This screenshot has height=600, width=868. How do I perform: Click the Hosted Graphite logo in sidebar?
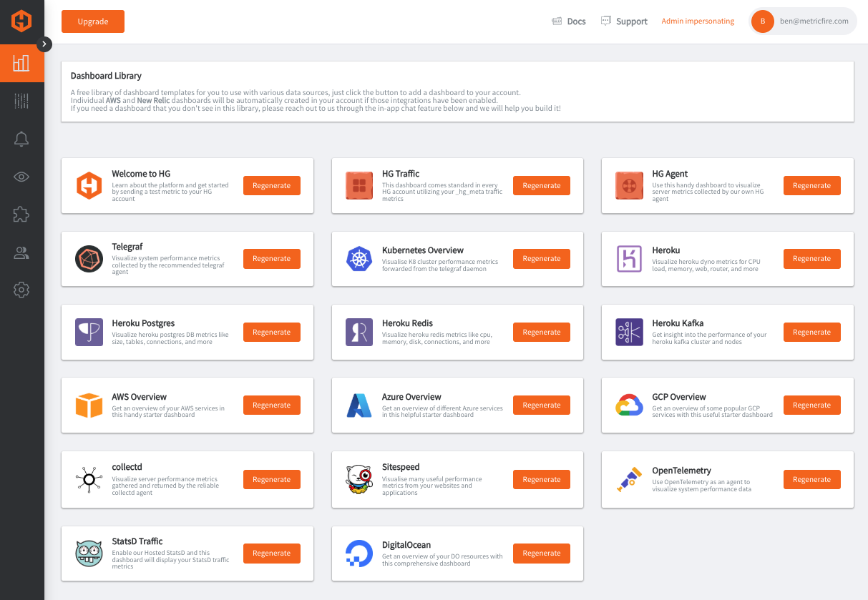[21, 21]
